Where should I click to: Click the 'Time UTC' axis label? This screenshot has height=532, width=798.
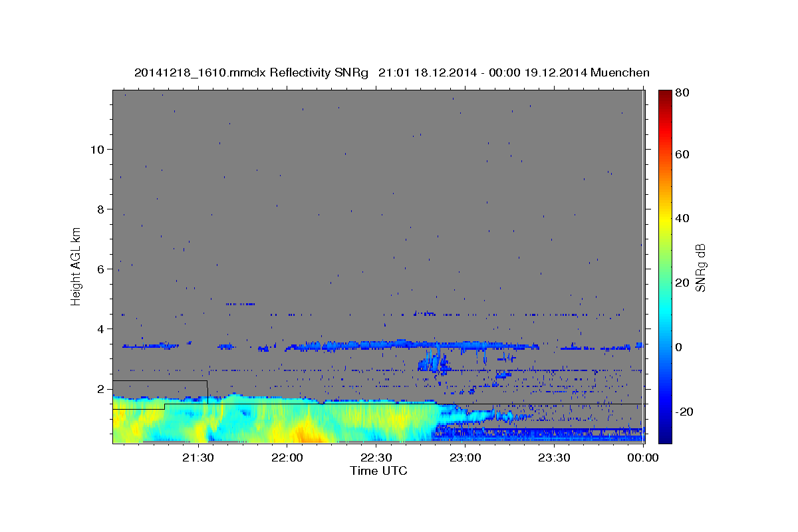pos(378,471)
